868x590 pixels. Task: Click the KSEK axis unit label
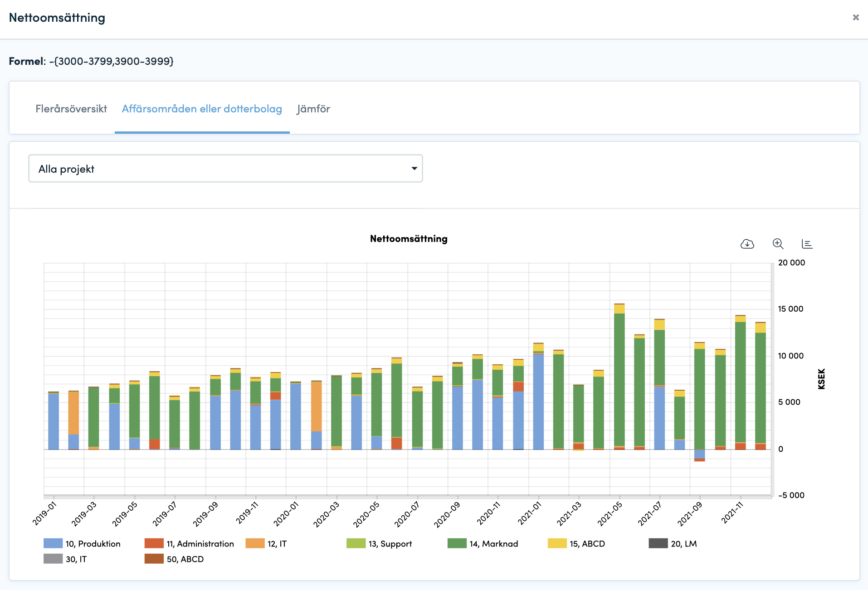pos(821,379)
